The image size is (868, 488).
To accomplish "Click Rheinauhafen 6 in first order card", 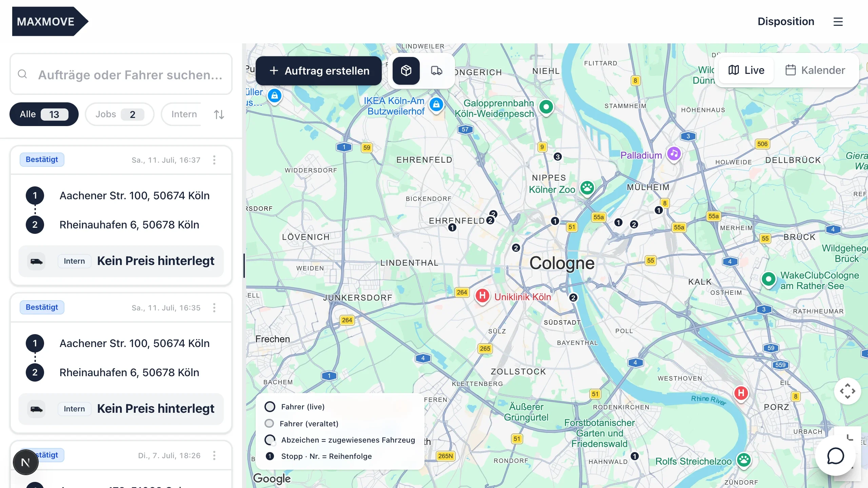I will click(x=129, y=225).
